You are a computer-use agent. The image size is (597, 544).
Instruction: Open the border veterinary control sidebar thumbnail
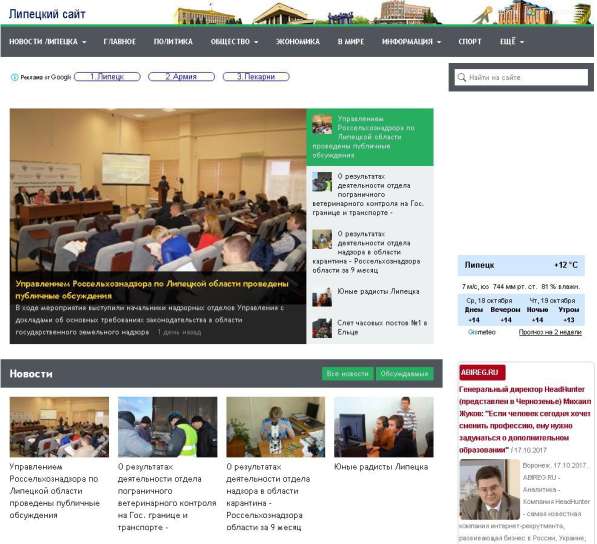coord(322,182)
